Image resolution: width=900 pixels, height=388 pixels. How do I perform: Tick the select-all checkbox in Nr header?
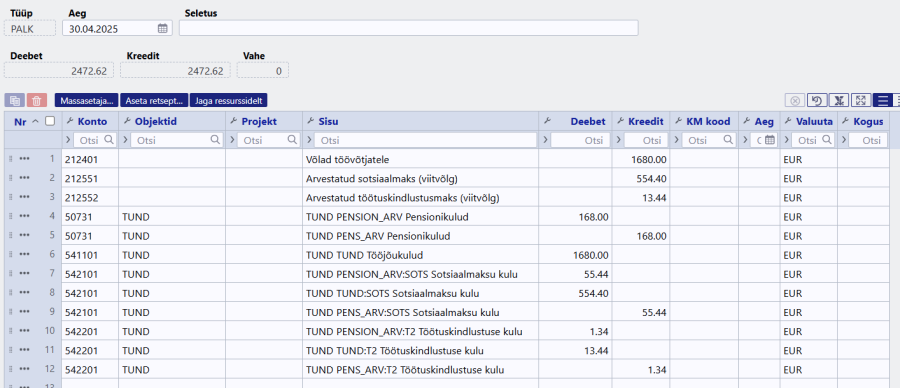click(x=50, y=121)
